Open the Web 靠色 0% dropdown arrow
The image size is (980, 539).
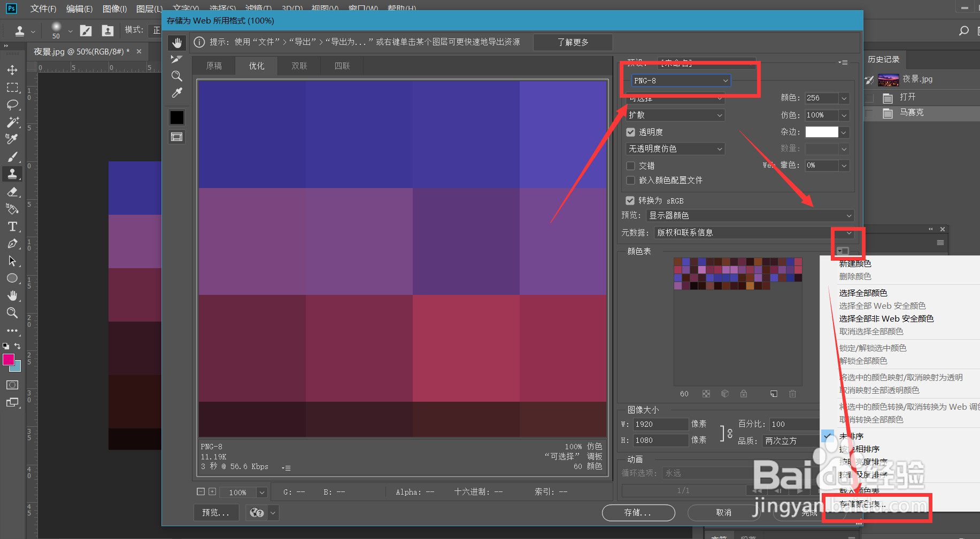click(x=844, y=166)
